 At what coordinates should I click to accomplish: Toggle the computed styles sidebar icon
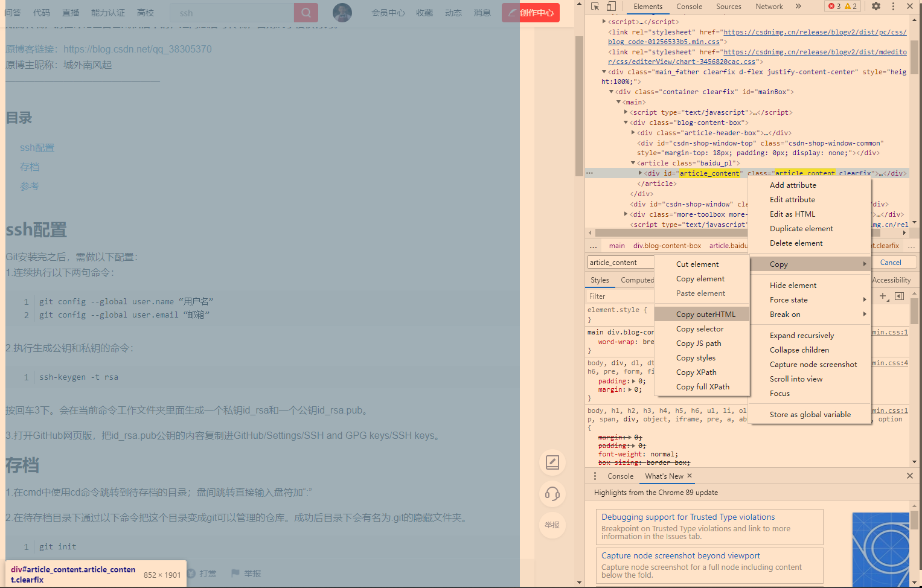tap(900, 296)
